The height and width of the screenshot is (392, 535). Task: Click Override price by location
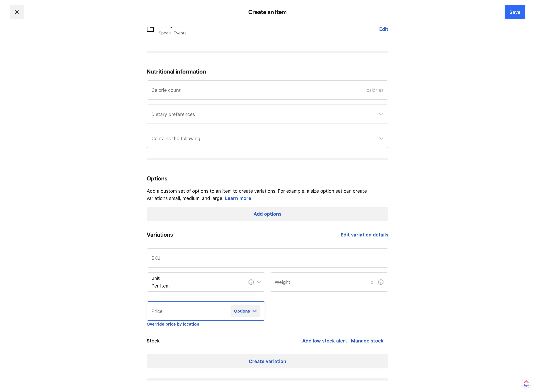(173, 324)
